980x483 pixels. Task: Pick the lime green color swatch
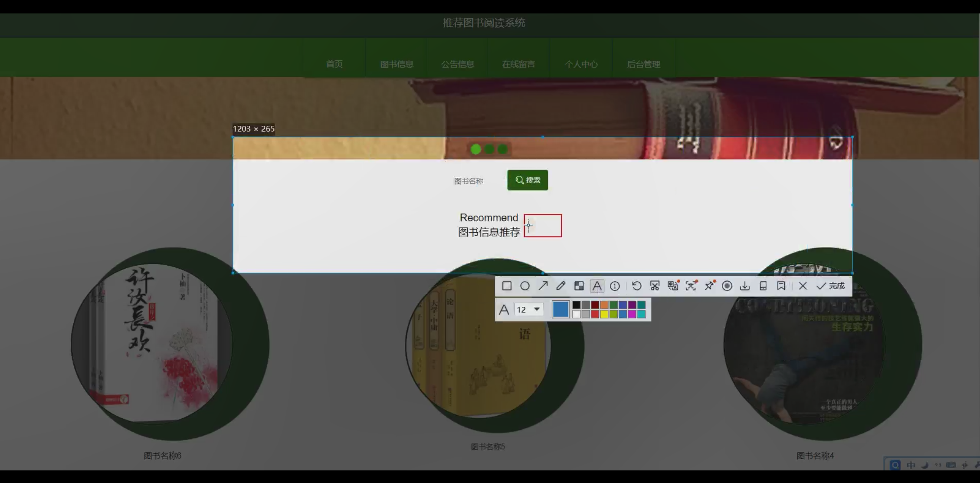(x=613, y=314)
